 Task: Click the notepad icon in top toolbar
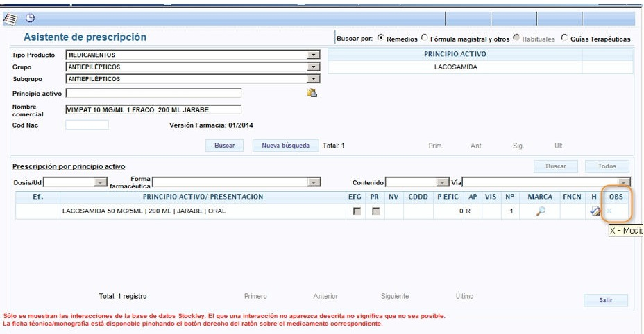(x=10, y=19)
